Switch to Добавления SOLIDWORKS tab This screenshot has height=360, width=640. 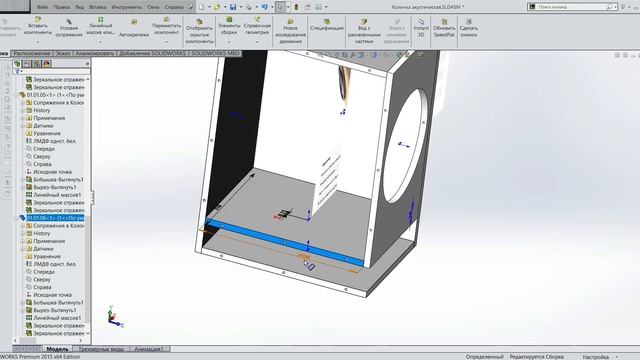point(153,53)
